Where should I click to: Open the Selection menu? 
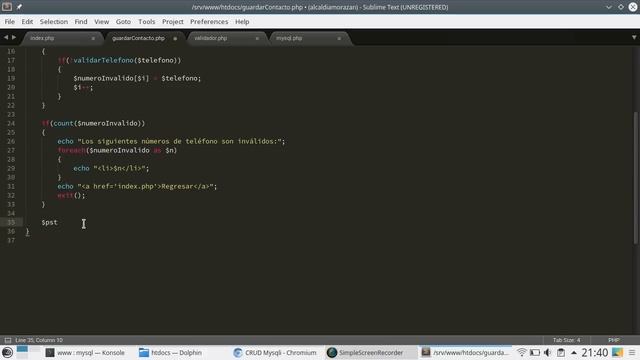pyautogui.click(x=53, y=22)
